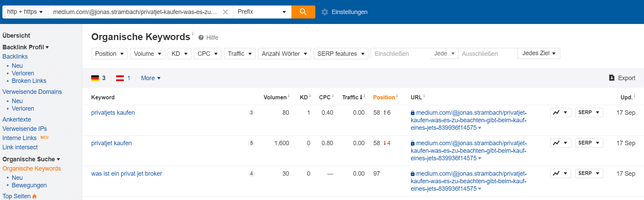Open the Prefix mode dropdown
The width and height of the screenshot is (644, 200).
[262, 12]
